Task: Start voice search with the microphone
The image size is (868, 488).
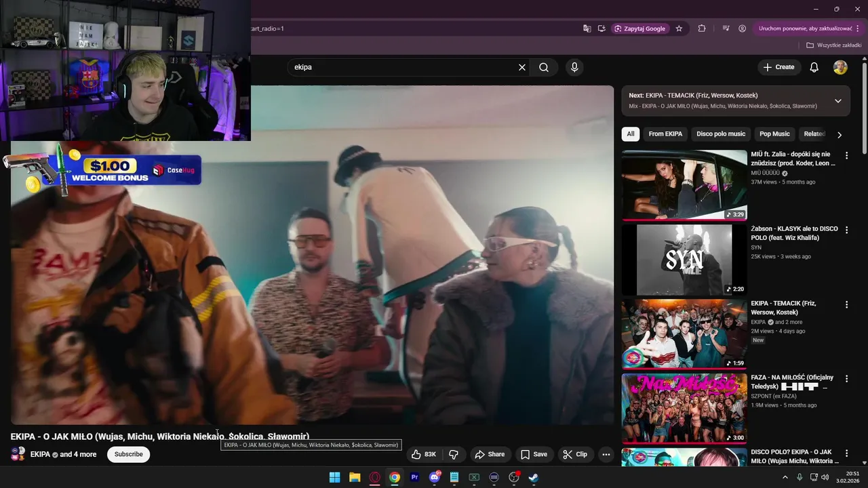Action: pyautogui.click(x=574, y=67)
